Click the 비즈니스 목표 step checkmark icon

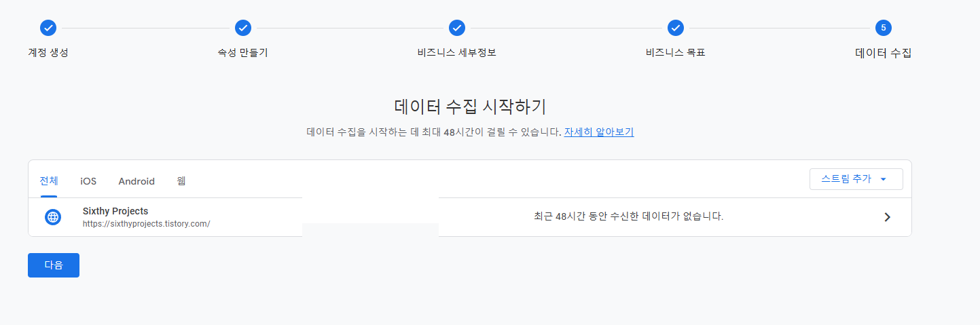(x=675, y=28)
